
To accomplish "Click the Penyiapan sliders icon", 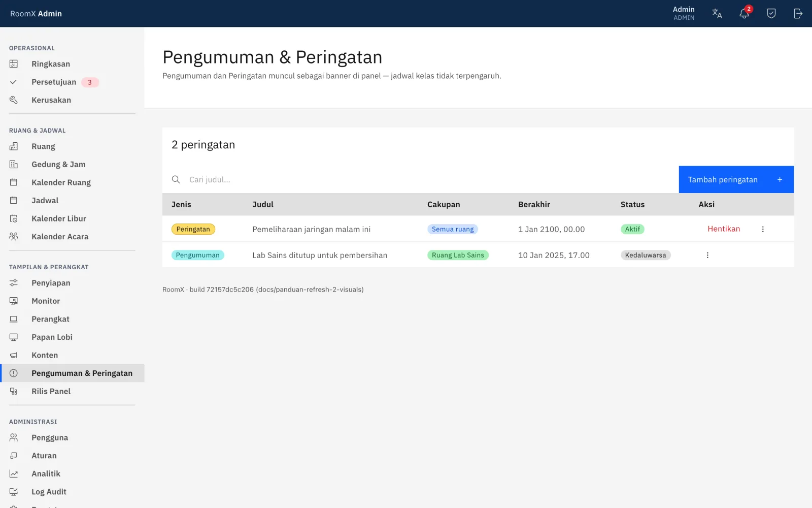I will click(x=14, y=283).
